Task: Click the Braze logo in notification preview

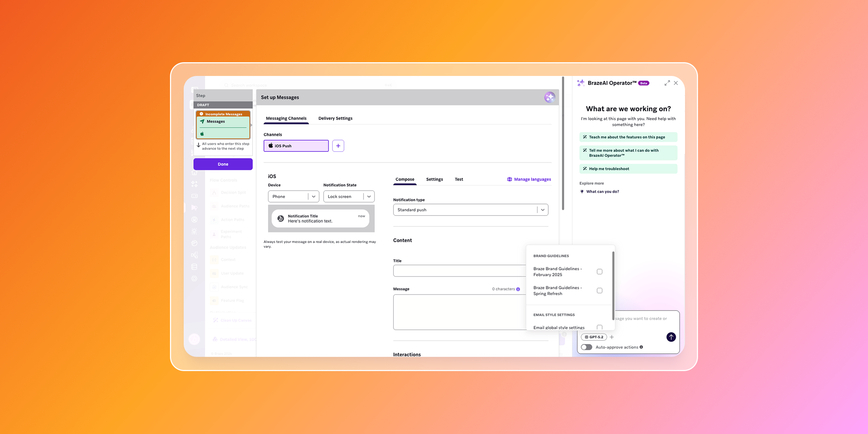Action: tap(280, 218)
